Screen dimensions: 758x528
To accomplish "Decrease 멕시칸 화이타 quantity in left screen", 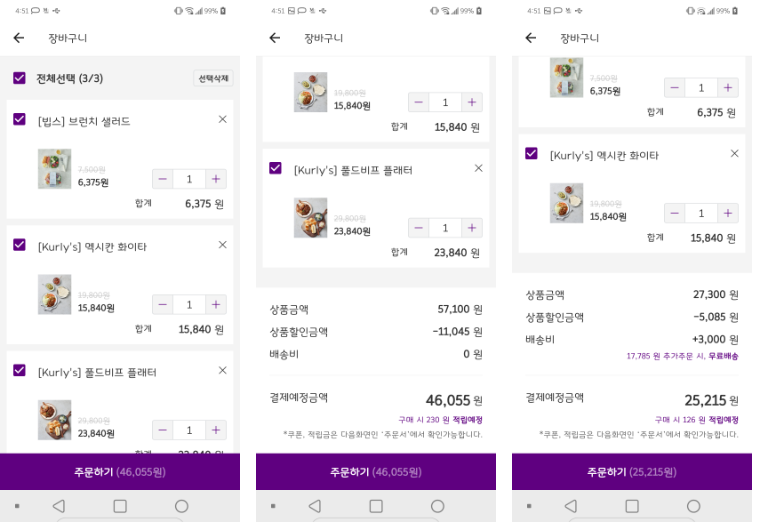I will pyautogui.click(x=163, y=305).
